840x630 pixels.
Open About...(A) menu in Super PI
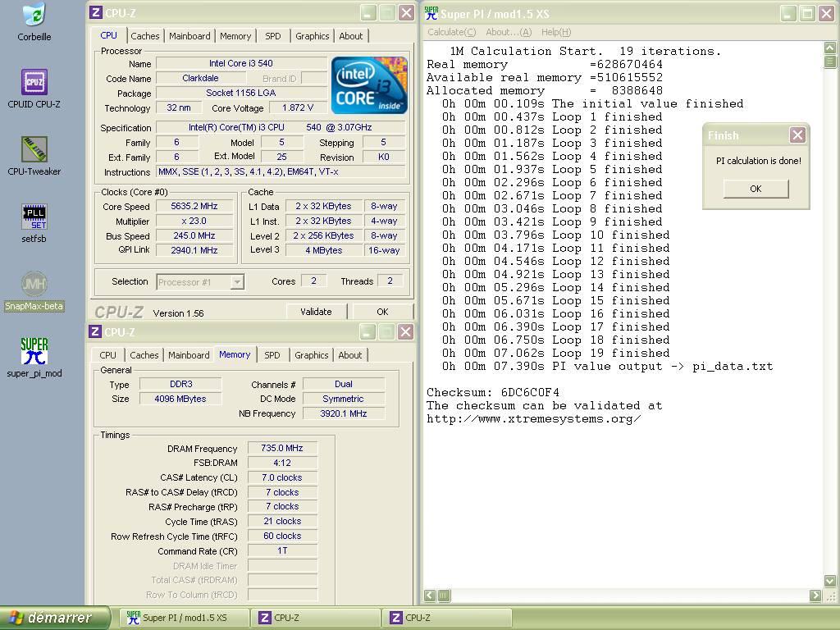(x=509, y=32)
